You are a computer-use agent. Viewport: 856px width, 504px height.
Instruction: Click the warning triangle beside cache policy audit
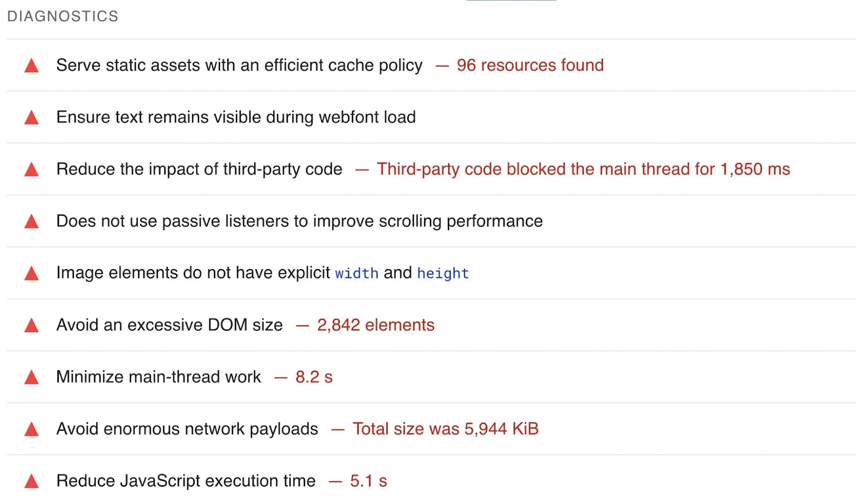pos(32,65)
